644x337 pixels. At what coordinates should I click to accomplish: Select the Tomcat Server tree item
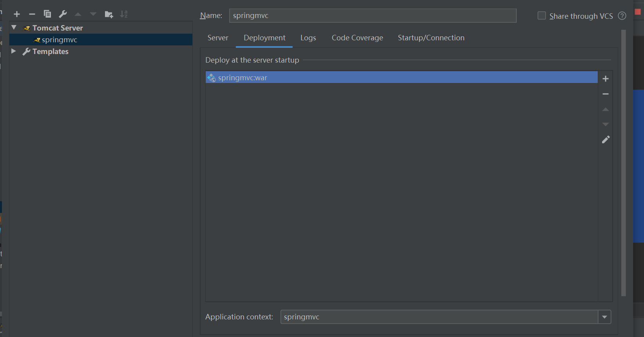pos(58,28)
